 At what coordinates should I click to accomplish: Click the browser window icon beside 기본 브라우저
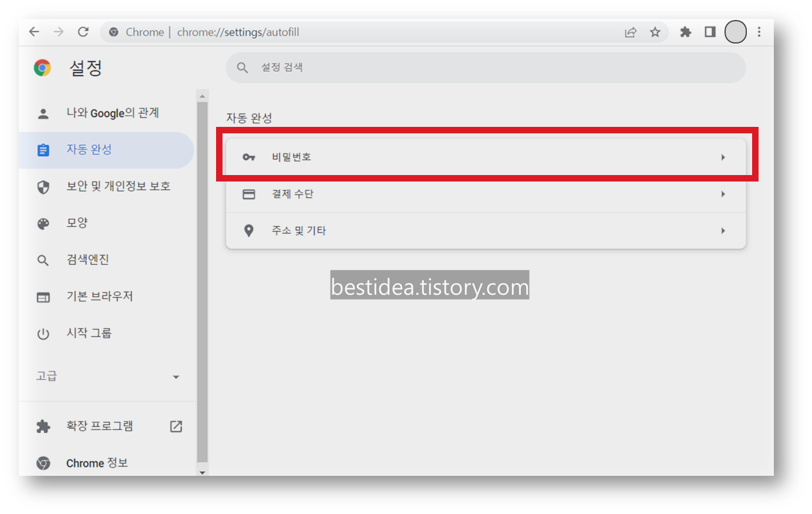click(43, 297)
